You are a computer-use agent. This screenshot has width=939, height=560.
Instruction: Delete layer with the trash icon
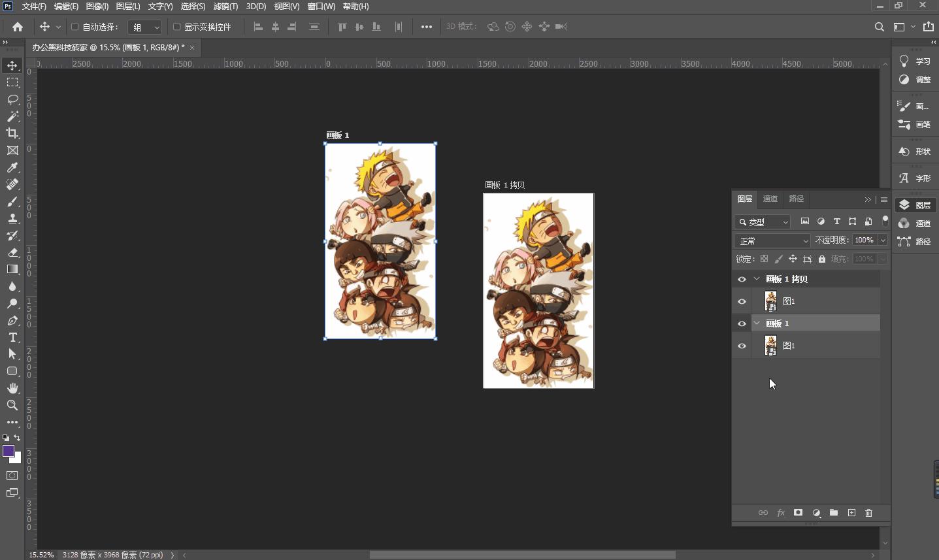868,513
